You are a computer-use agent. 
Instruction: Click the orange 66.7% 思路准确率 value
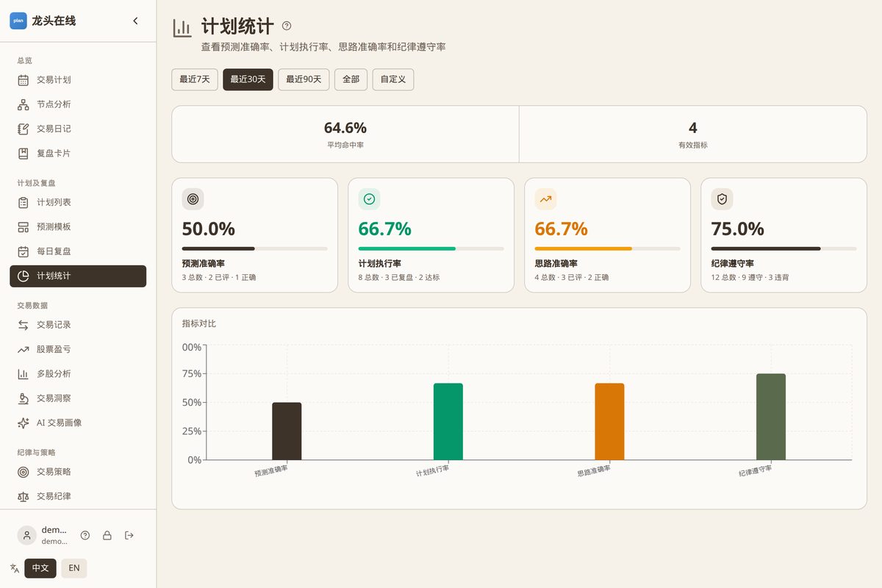[x=562, y=229]
